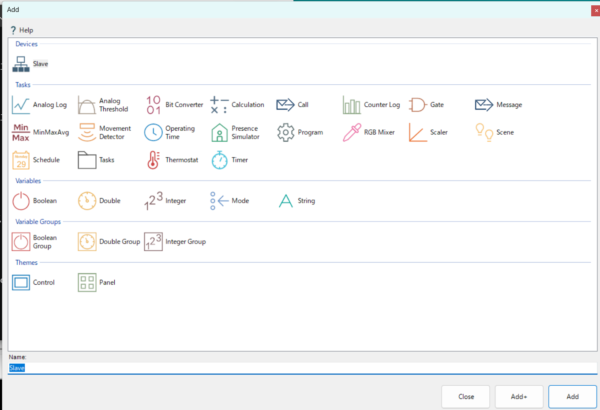Select the Boolean variable type
The image size is (600, 410).
point(22,201)
